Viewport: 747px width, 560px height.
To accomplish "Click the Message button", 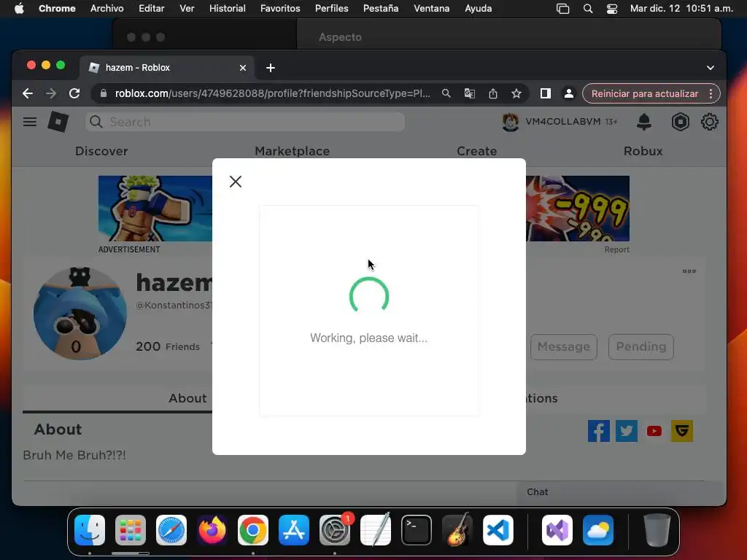I will [x=564, y=346].
